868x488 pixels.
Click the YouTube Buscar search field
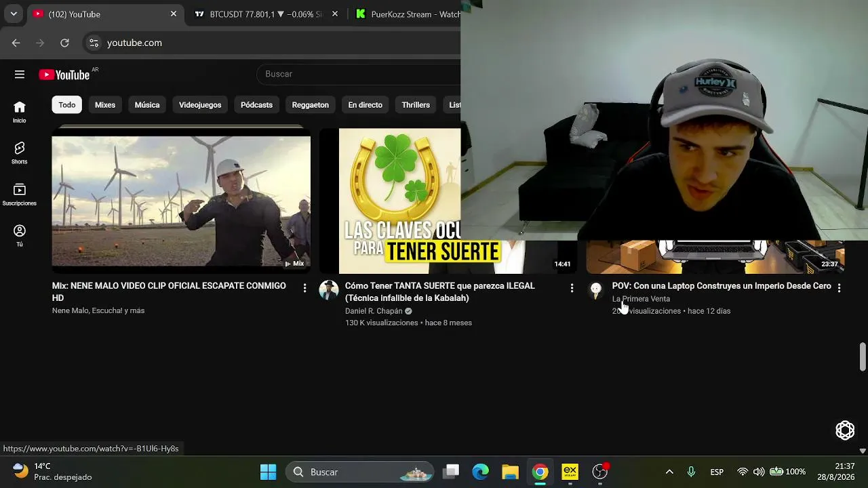tap(359, 74)
